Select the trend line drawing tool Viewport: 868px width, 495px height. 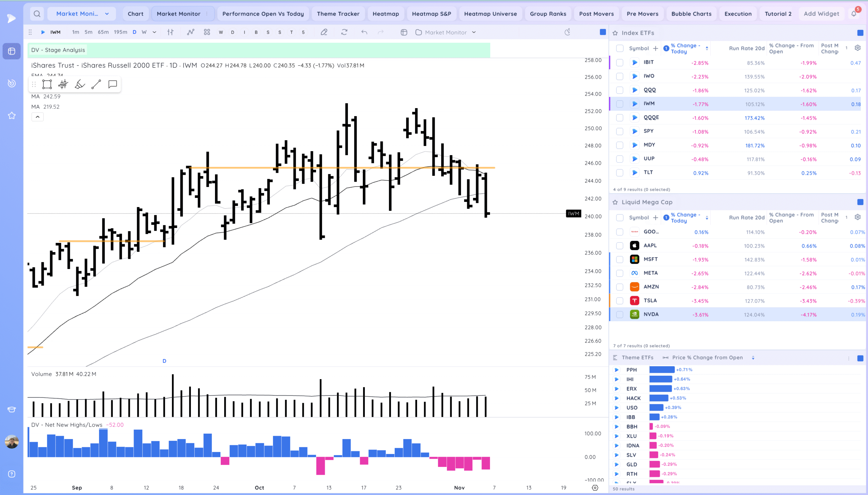[x=96, y=84]
